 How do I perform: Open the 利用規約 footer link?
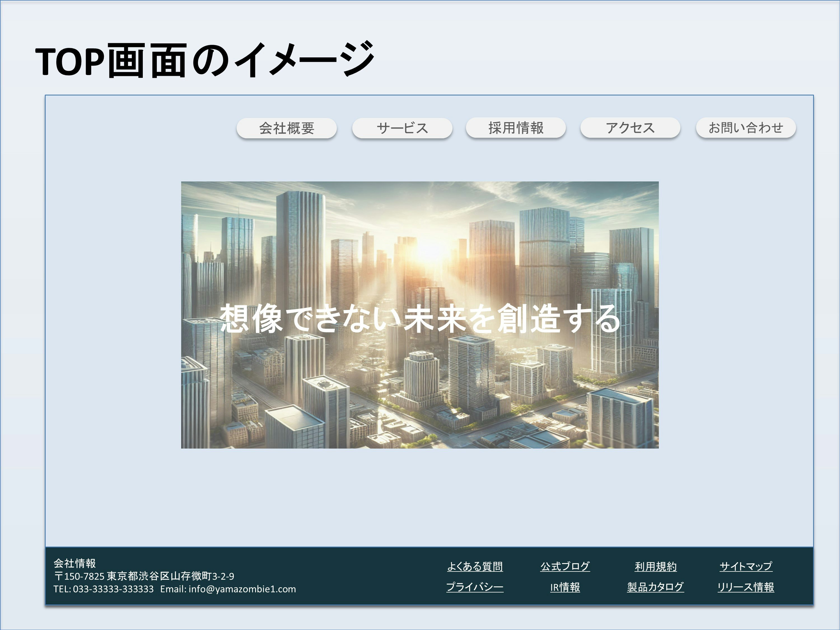(x=655, y=566)
